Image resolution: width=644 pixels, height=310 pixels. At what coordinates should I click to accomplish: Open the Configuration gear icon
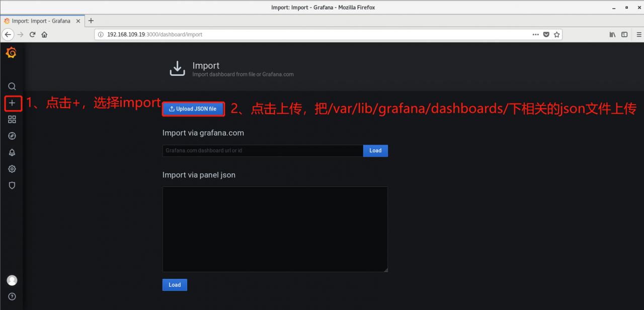(12, 169)
